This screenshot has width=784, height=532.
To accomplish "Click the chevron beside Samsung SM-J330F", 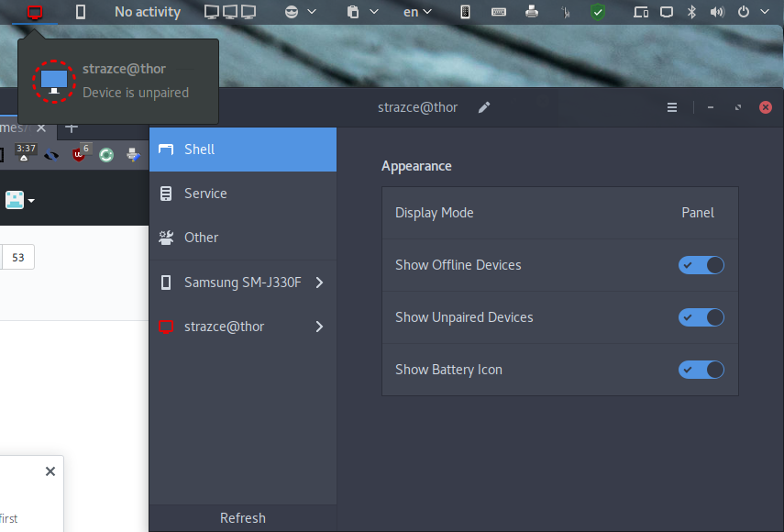I will [x=319, y=283].
